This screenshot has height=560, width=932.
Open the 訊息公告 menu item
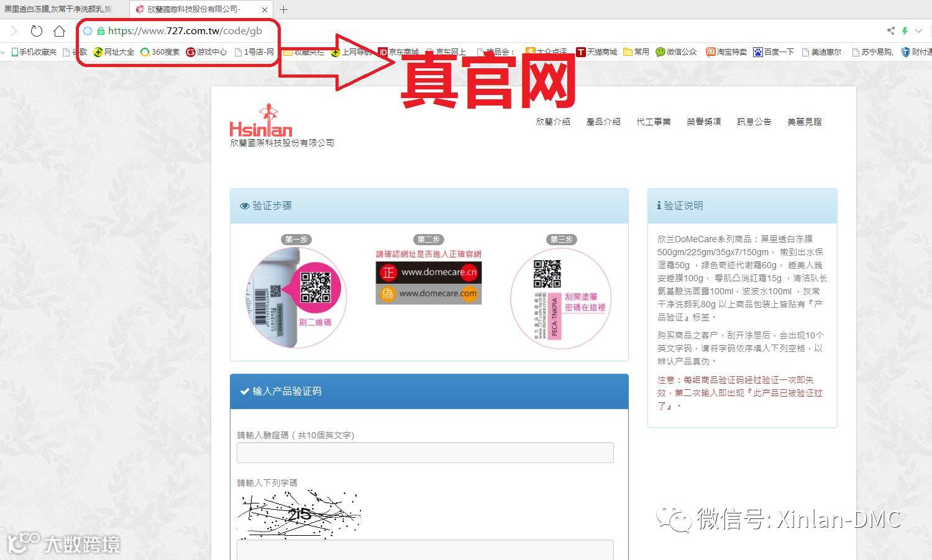[754, 122]
